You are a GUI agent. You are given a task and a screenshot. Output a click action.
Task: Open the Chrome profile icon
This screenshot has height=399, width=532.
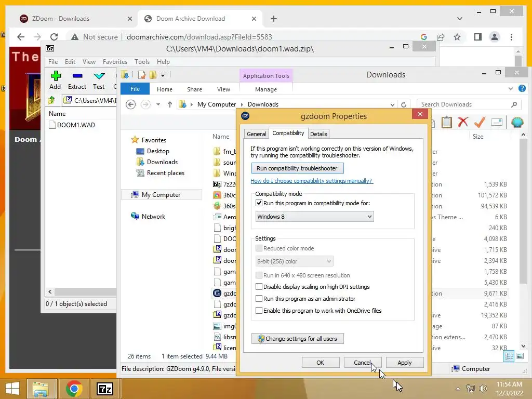pos(495,37)
